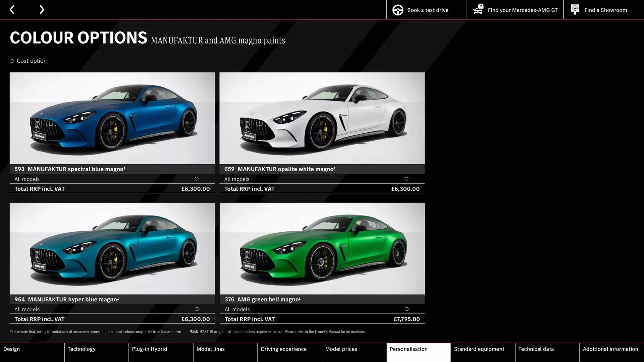Screen dimensions: 644x362
Task: Click cost option circle for hyper blue magno
Action: point(197,309)
